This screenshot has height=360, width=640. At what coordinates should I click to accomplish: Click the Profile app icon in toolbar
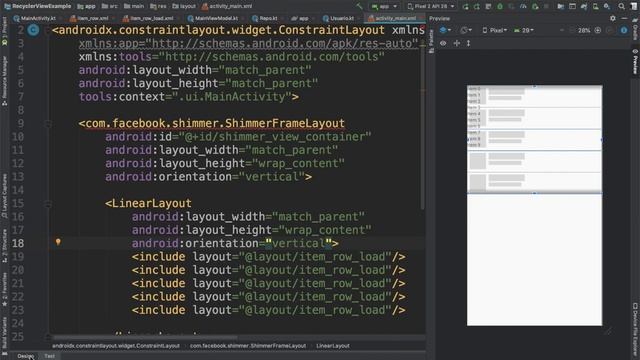[x=523, y=6]
